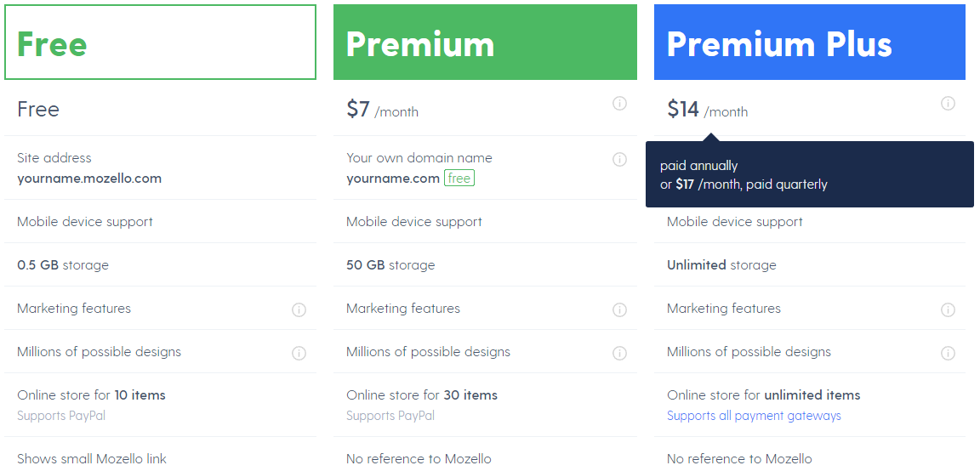Open the Supports all payment gateways link

pos(754,416)
